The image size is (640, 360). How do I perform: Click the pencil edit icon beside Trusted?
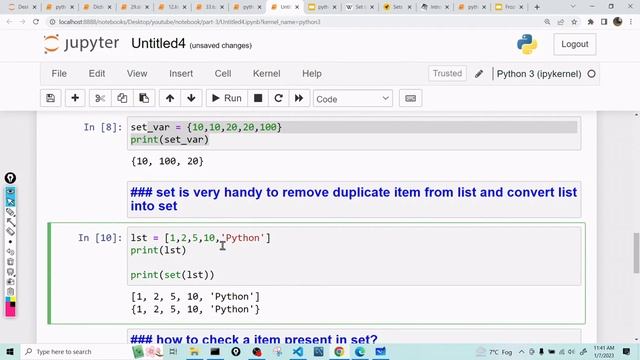coord(479,74)
